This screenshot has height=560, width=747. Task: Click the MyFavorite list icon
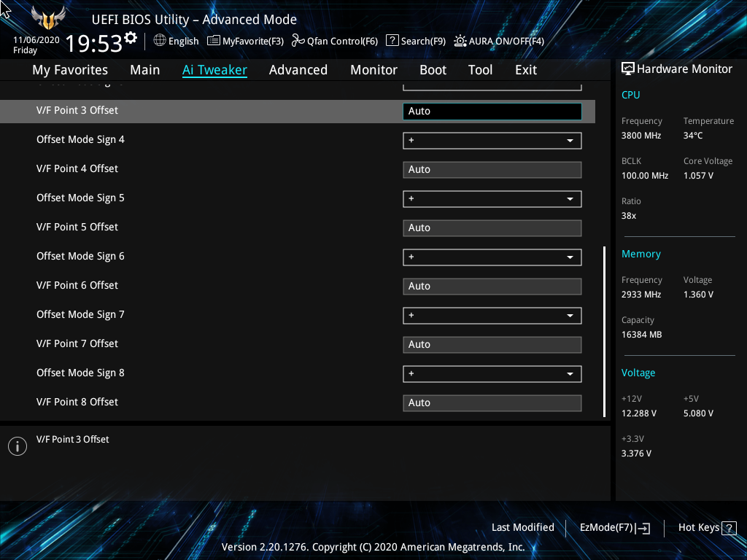[214, 41]
